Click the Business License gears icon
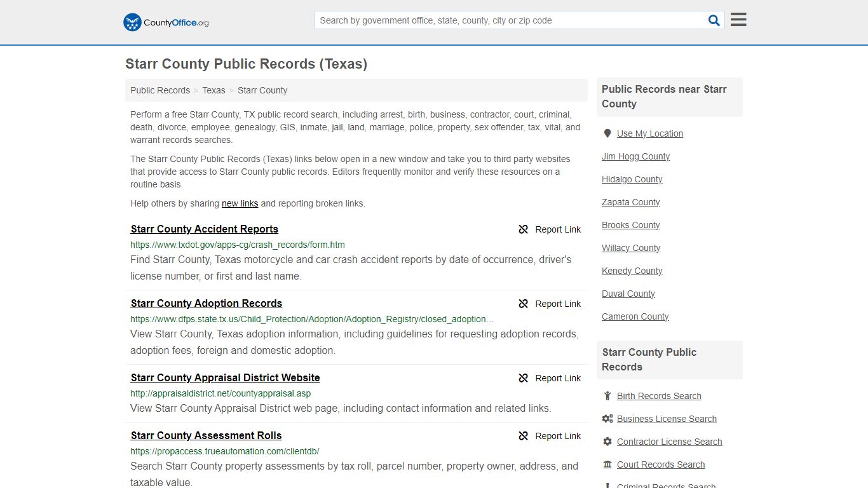The width and height of the screenshot is (868, 488). pos(607,419)
